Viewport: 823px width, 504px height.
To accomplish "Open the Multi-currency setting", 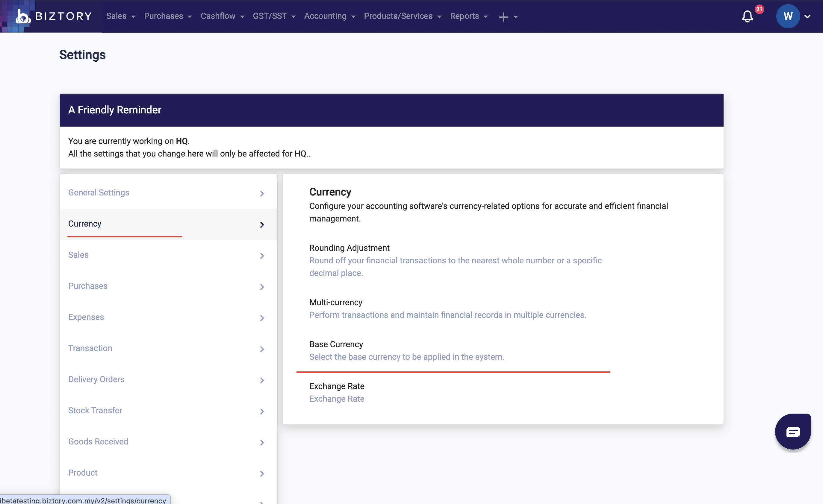I will (x=335, y=302).
